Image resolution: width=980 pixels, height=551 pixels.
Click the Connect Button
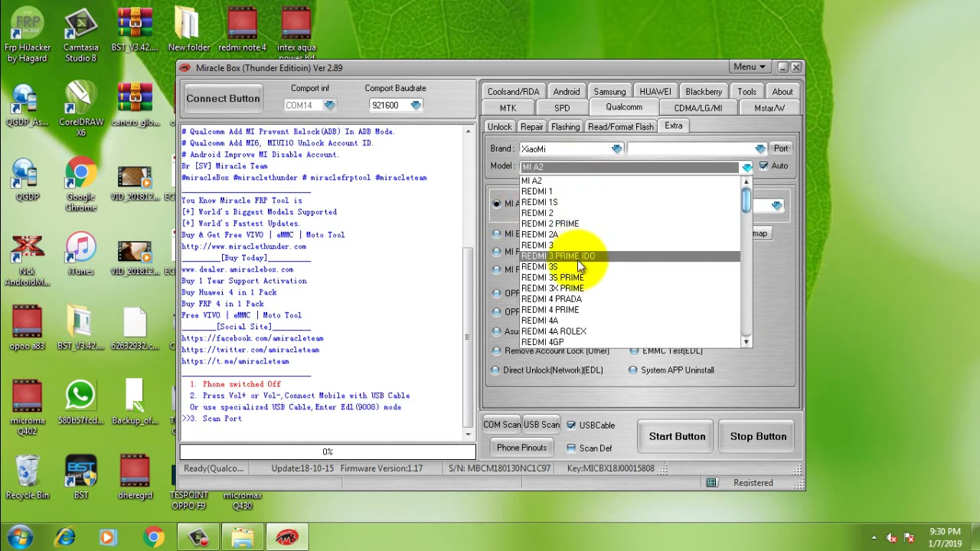click(x=223, y=99)
